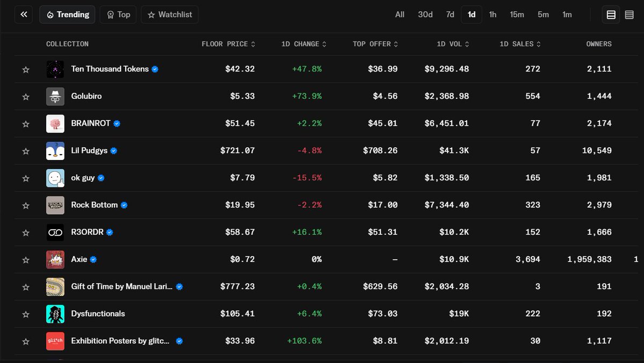Image resolution: width=644 pixels, height=363 pixels.
Task: Select the 7d time range
Action: pyautogui.click(x=450, y=15)
